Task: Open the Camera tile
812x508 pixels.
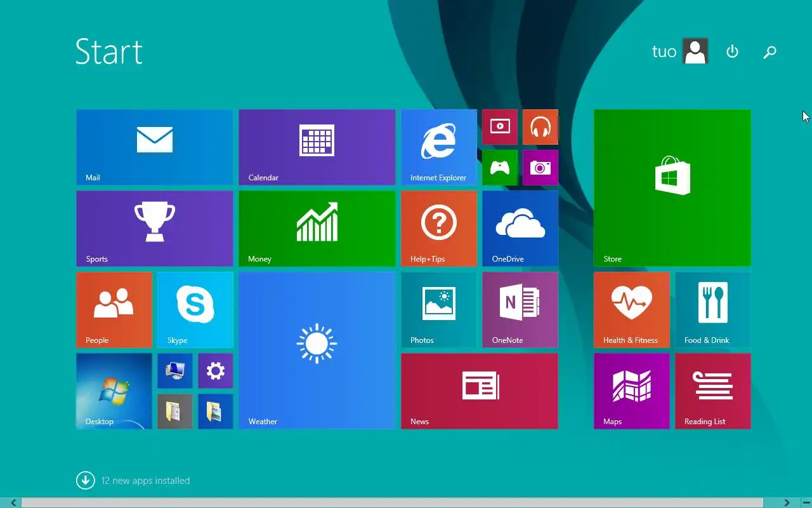Action: (540, 168)
